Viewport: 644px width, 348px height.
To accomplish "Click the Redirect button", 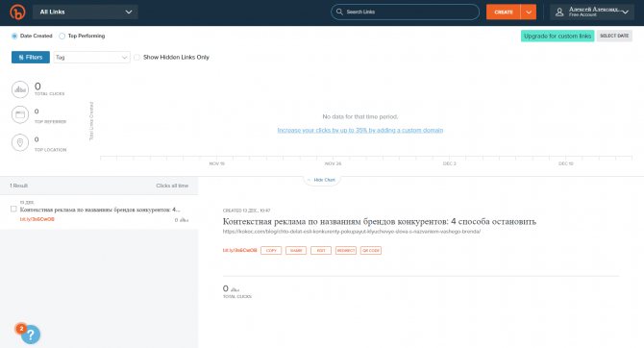I will pos(346,250).
